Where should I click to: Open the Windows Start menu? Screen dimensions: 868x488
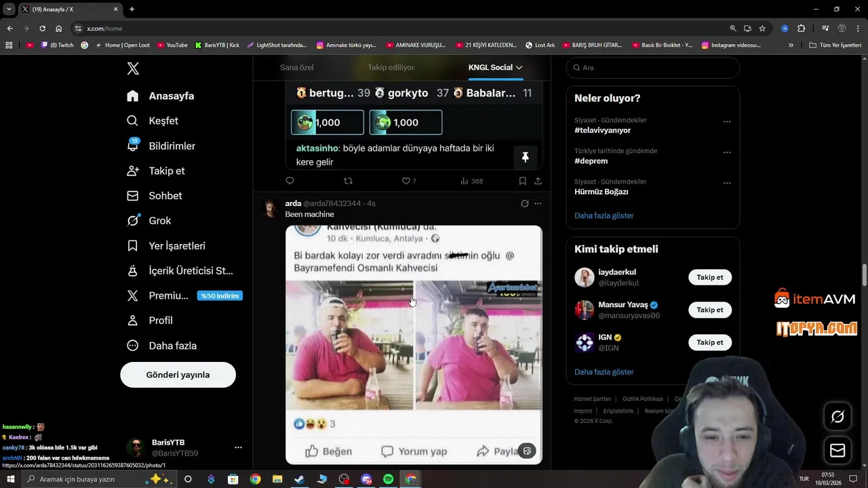pyautogui.click(x=11, y=479)
